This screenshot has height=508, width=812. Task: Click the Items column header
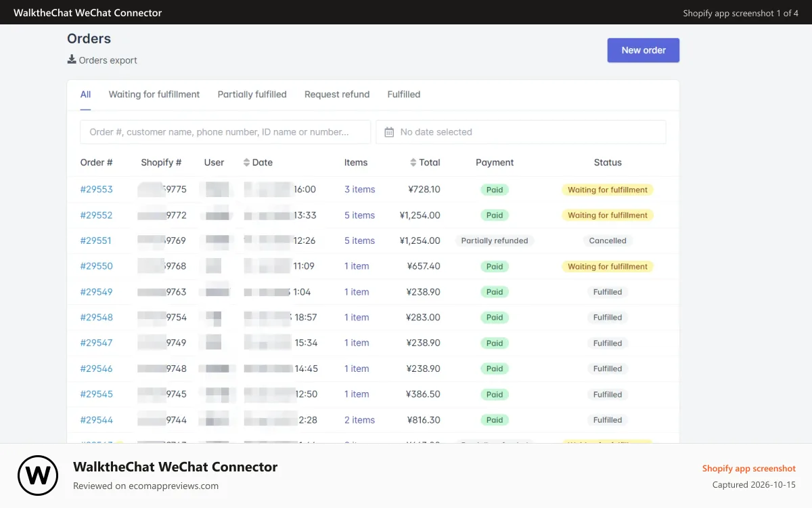point(356,163)
